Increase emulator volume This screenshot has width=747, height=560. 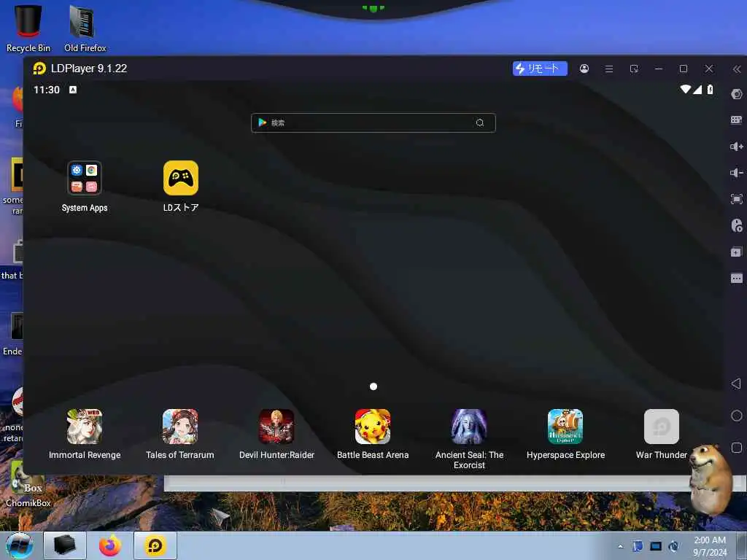737,146
